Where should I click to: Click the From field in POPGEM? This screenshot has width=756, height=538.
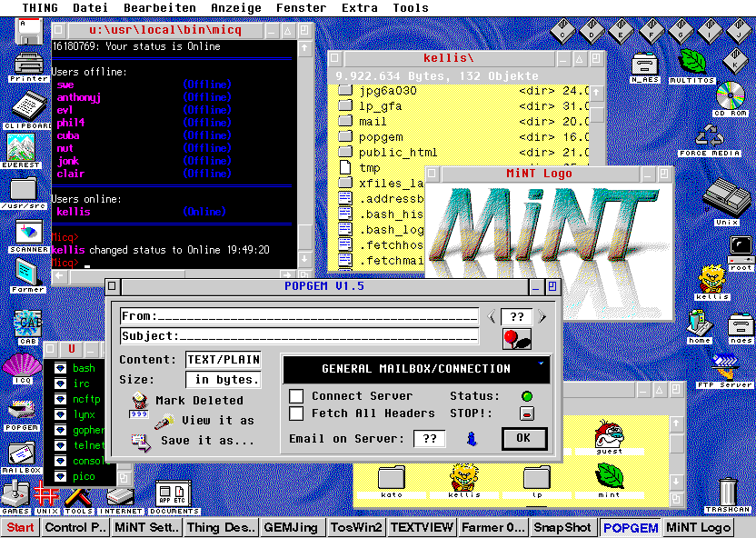coord(300,316)
